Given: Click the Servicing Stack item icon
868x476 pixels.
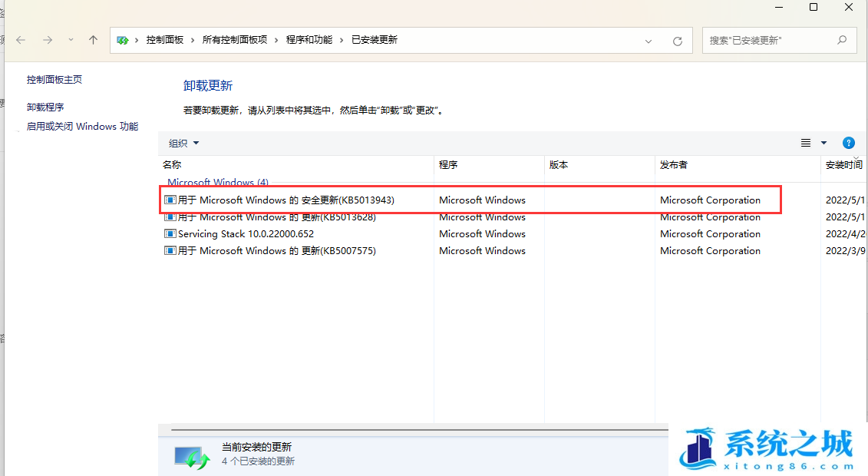Looking at the screenshot, I should pyautogui.click(x=170, y=233).
